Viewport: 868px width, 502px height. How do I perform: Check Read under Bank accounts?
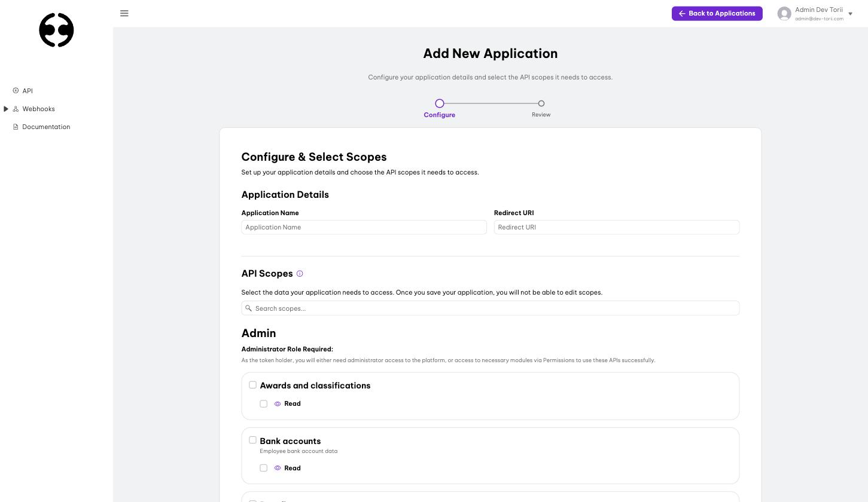[263, 468]
